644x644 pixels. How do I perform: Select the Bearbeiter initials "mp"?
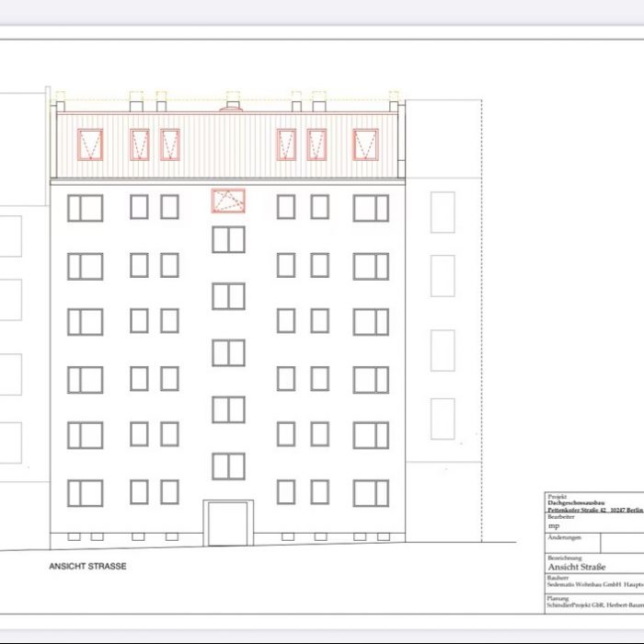(x=554, y=526)
